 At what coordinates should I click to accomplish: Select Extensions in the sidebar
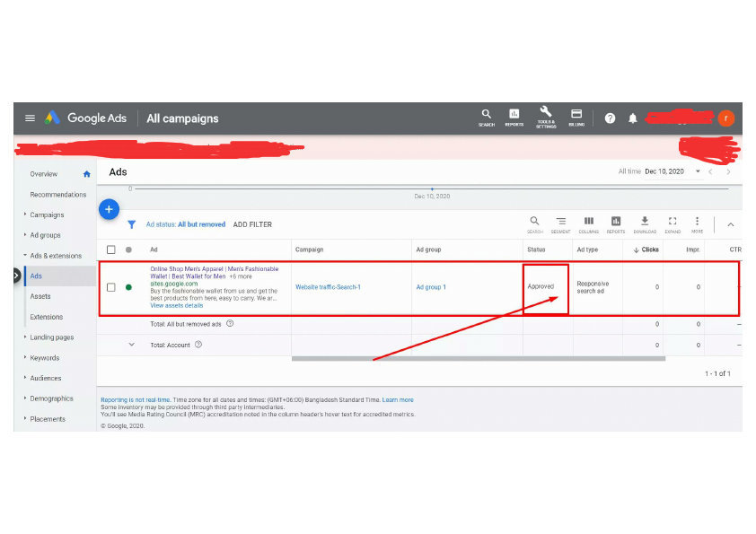(47, 317)
